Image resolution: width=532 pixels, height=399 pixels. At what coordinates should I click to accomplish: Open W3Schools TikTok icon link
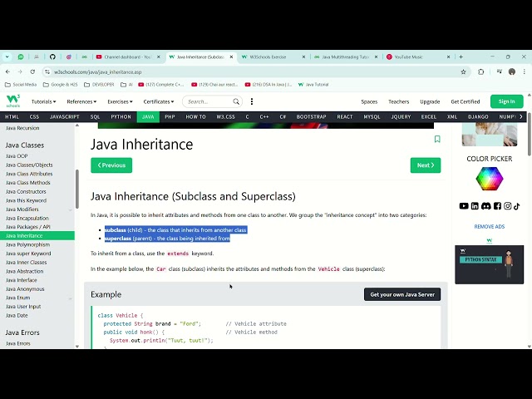coord(517,206)
